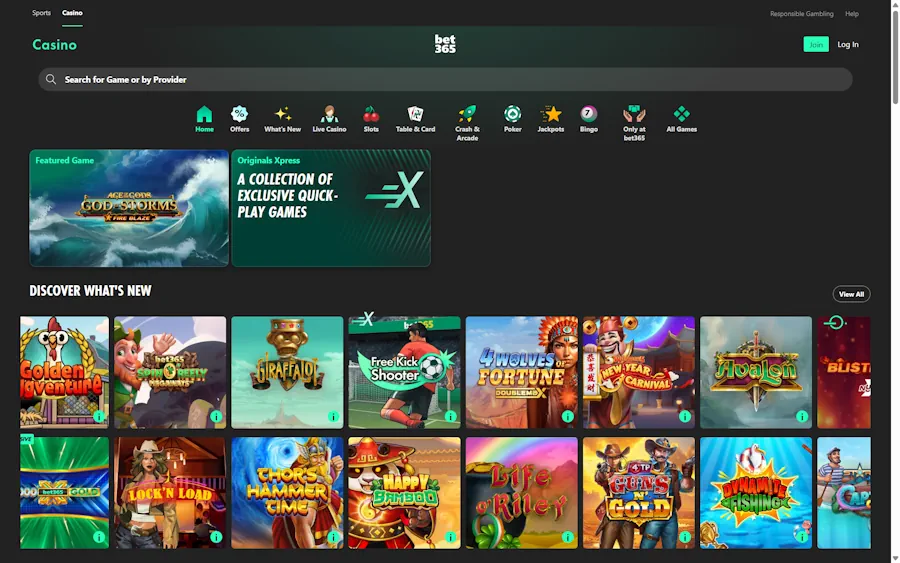Image resolution: width=900 pixels, height=563 pixels.
Task: Show info for Giraffalot game
Action: point(333,416)
